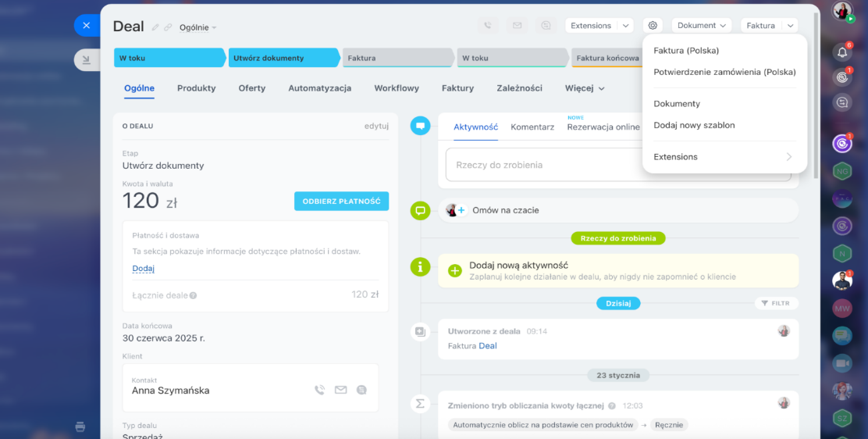Click the green plus icon for new activity
The height and width of the screenshot is (439, 868).
pyautogui.click(x=454, y=270)
